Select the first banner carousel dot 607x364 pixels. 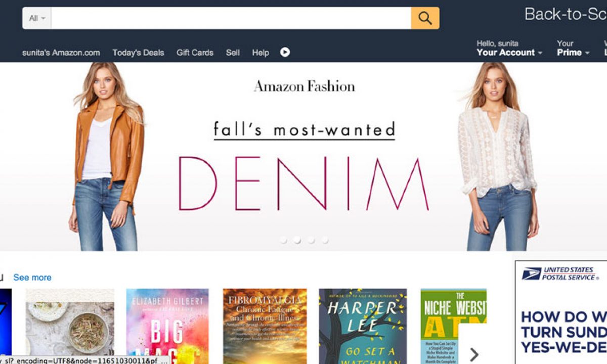point(284,240)
